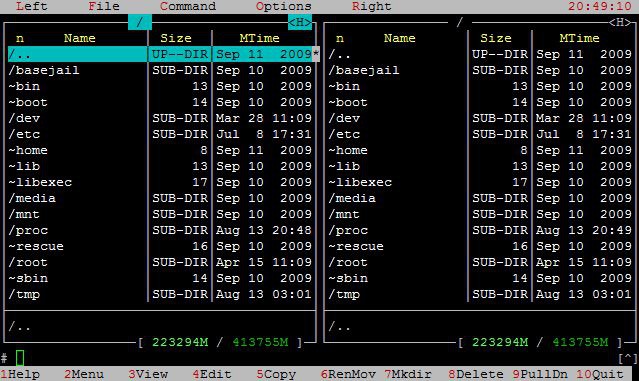The height and width of the screenshot is (381, 639).
Task: Click the 8Delete function key button
Action: [x=476, y=374]
